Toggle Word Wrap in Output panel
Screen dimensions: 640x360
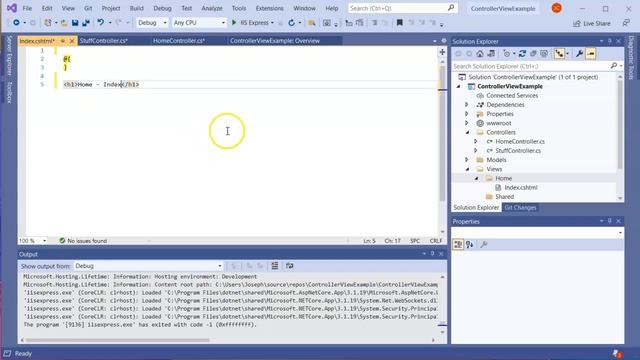tap(289, 266)
